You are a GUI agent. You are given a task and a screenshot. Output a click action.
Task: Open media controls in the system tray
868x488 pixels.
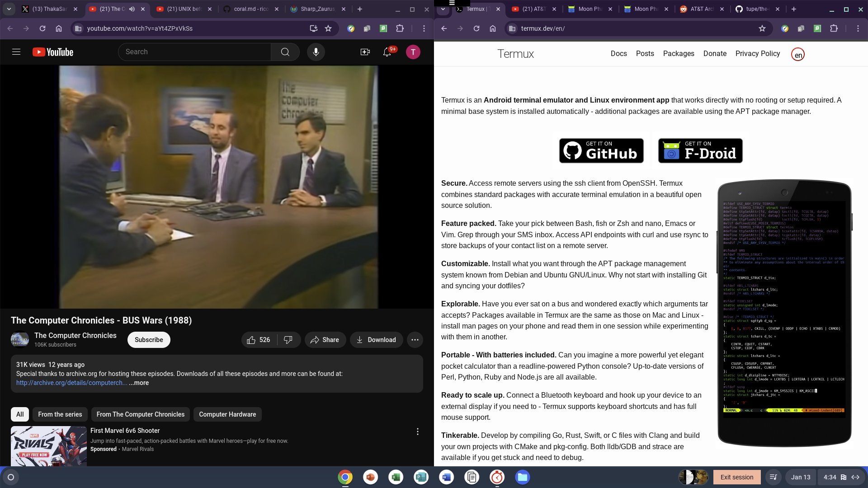coord(774,477)
